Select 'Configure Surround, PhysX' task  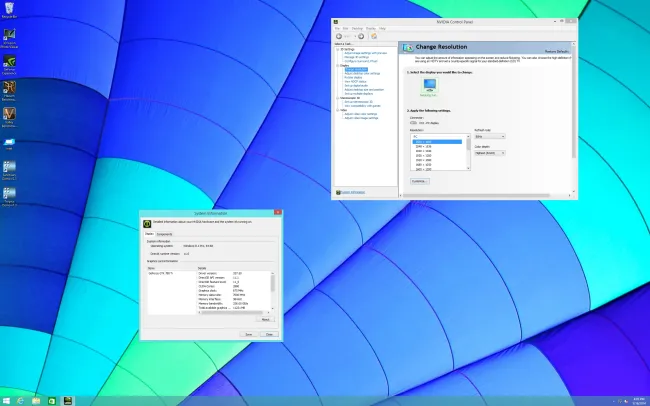(x=361, y=61)
